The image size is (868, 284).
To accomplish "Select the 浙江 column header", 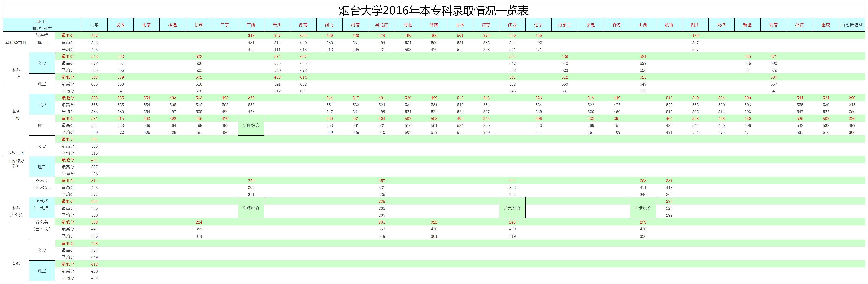I will (800, 25).
